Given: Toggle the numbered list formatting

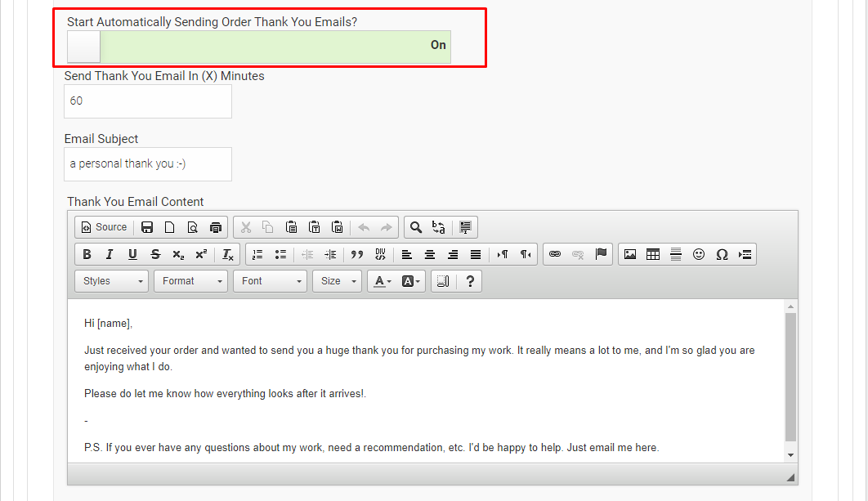Looking at the screenshot, I should coord(257,254).
